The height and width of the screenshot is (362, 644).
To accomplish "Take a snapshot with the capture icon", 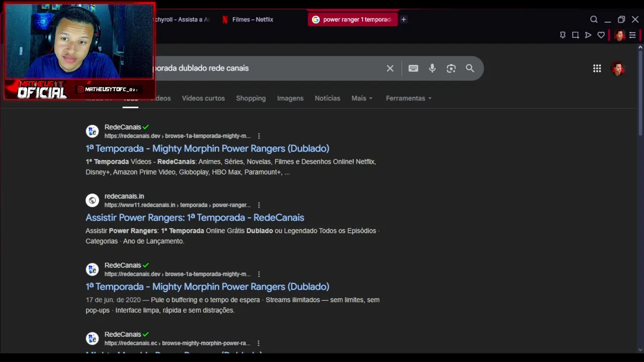I will 576,35.
